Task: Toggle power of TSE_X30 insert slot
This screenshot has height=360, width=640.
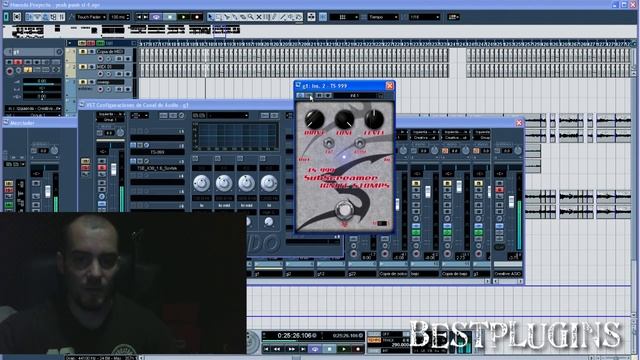Action: 133,161
